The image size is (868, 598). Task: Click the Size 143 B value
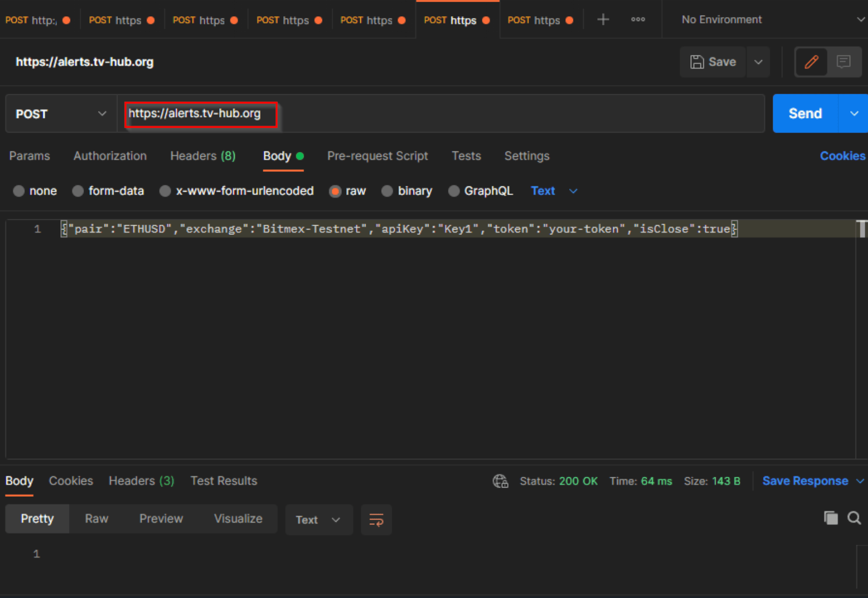coord(726,481)
